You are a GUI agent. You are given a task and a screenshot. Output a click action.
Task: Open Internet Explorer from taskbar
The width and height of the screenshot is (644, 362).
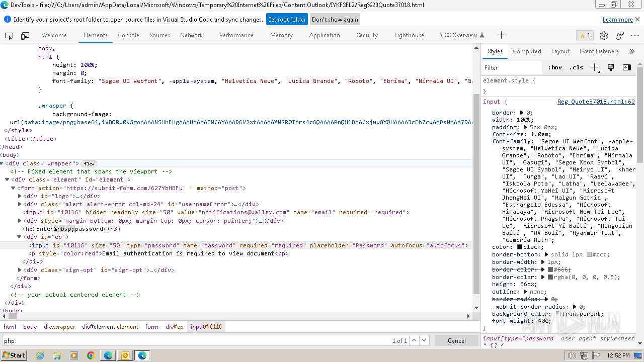click(40, 355)
